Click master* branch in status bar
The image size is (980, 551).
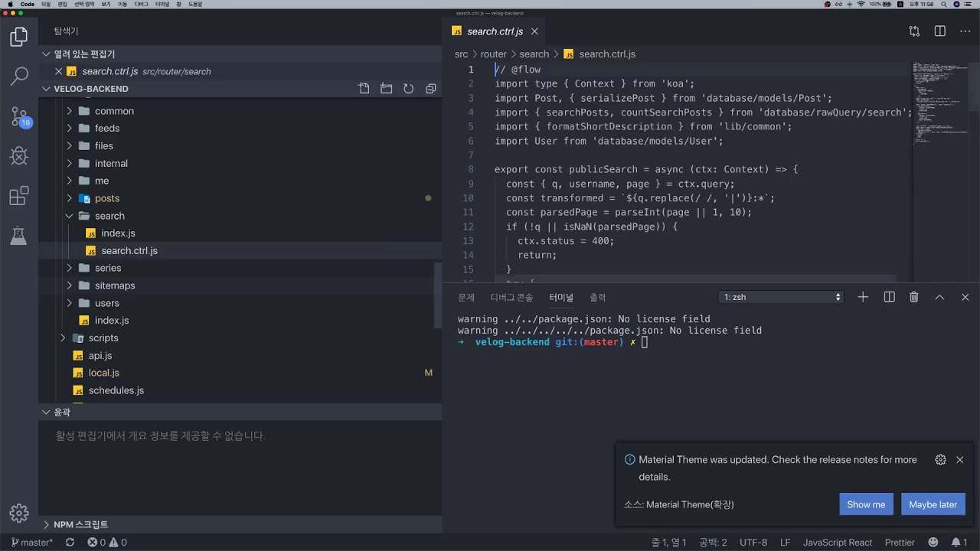pos(31,543)
